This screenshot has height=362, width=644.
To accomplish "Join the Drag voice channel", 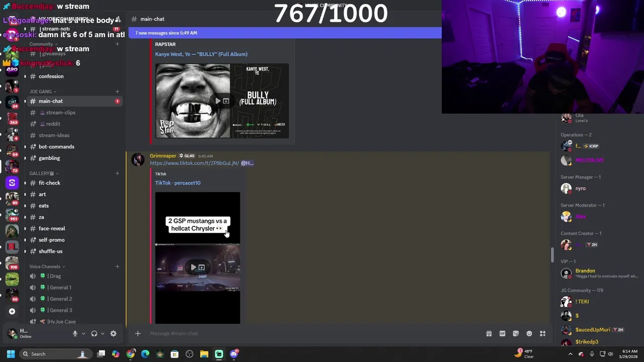I will coord(73,276).
